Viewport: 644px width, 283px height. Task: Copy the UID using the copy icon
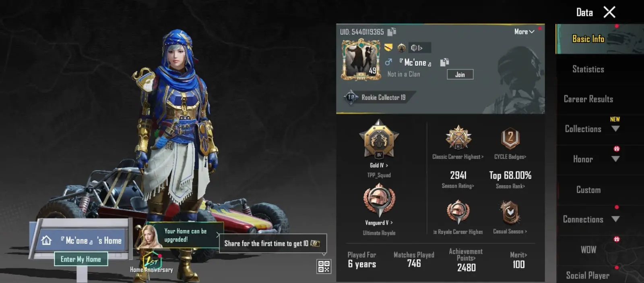click(x=391, y=31)
